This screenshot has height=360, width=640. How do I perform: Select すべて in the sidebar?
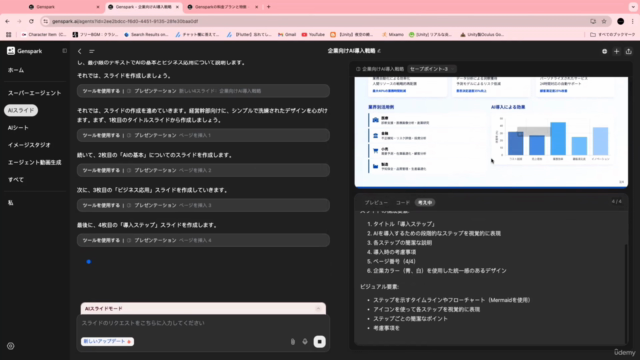coord(16,180)
